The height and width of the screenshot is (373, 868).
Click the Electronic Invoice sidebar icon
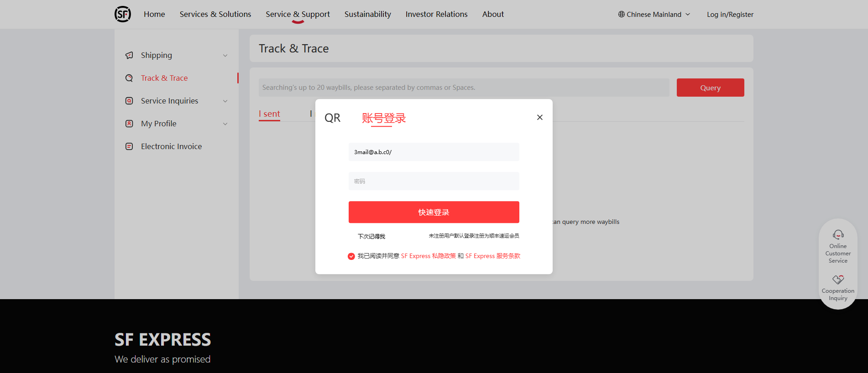[x=129, y=146]
